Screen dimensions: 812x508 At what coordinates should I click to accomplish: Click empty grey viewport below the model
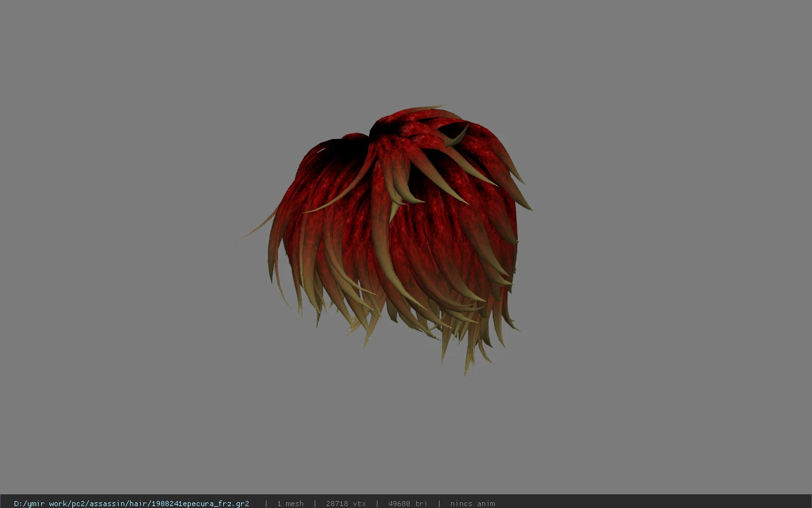(406, 438)
